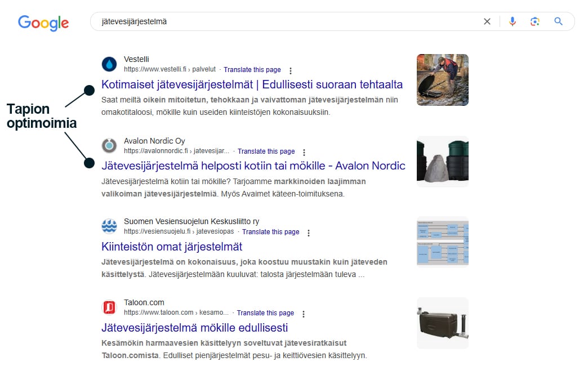
Task: Open the three-dot menu for Taloon.com result
Action: [x=304, y=314]
